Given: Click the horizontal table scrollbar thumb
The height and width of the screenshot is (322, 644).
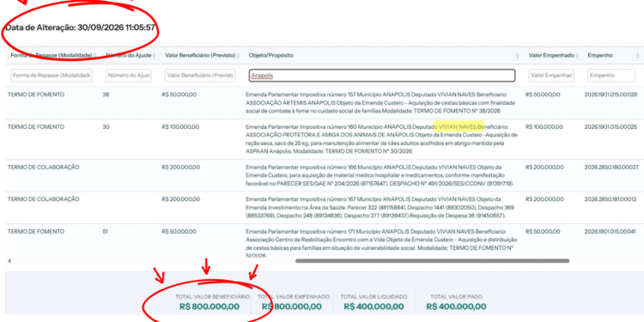Looking at the screenshot, I should click(x=432, y=261).
